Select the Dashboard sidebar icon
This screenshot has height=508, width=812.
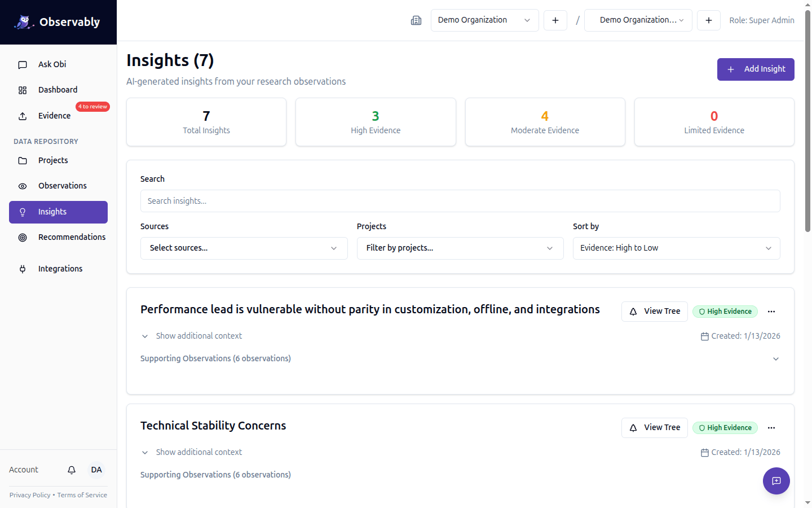coord(23,90)
